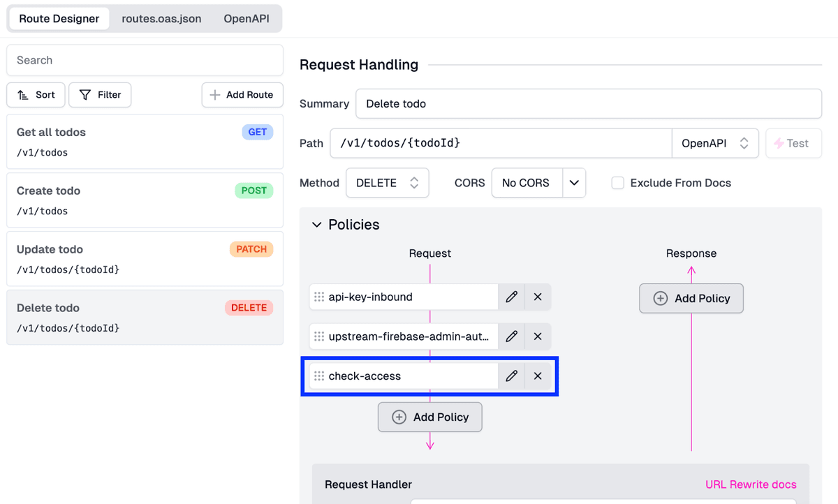Open the URL Rewrite docs link

point(751,484)
